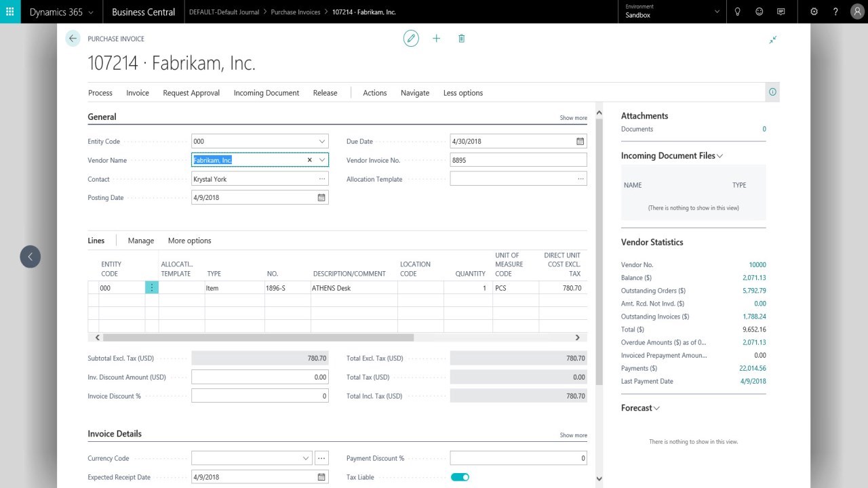Viewport: 868px width, 488px height.
Task: Show more fields in General section
Action: tap(573, 118)
